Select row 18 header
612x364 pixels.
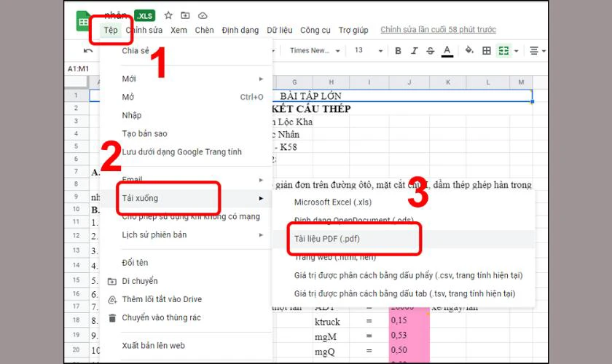(x=76, y=320)
